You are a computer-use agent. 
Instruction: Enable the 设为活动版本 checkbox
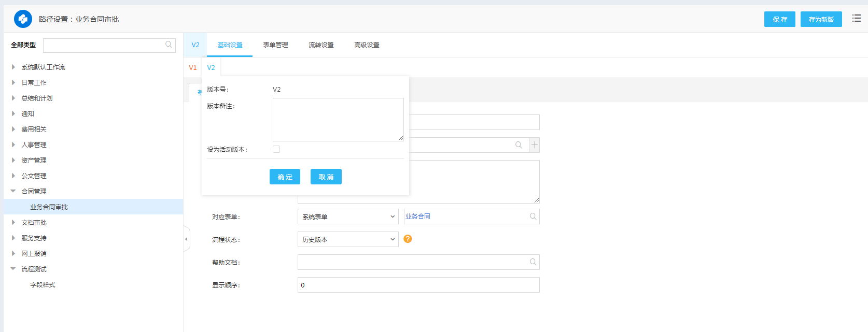pyautogui.click(x=276, y=149)
